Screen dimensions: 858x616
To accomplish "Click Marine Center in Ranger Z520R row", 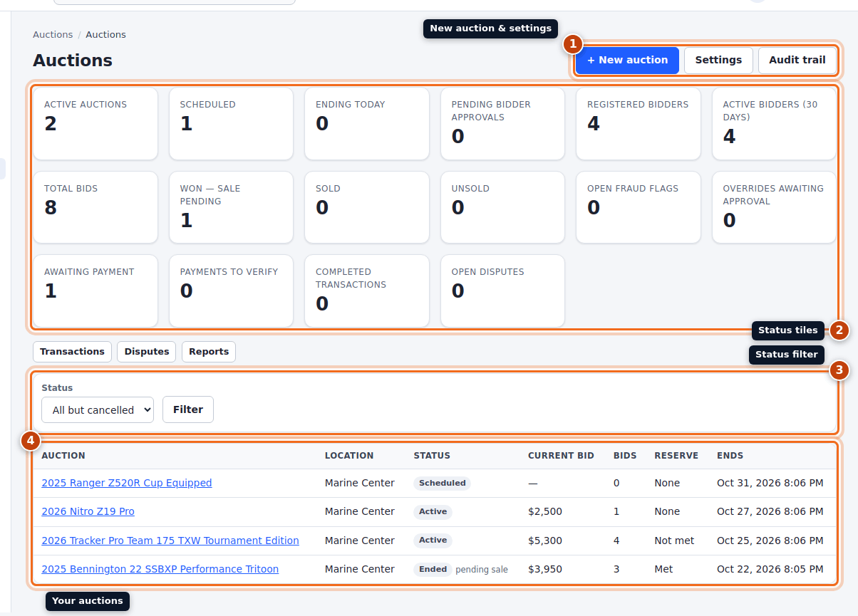I will pos(360,483).
